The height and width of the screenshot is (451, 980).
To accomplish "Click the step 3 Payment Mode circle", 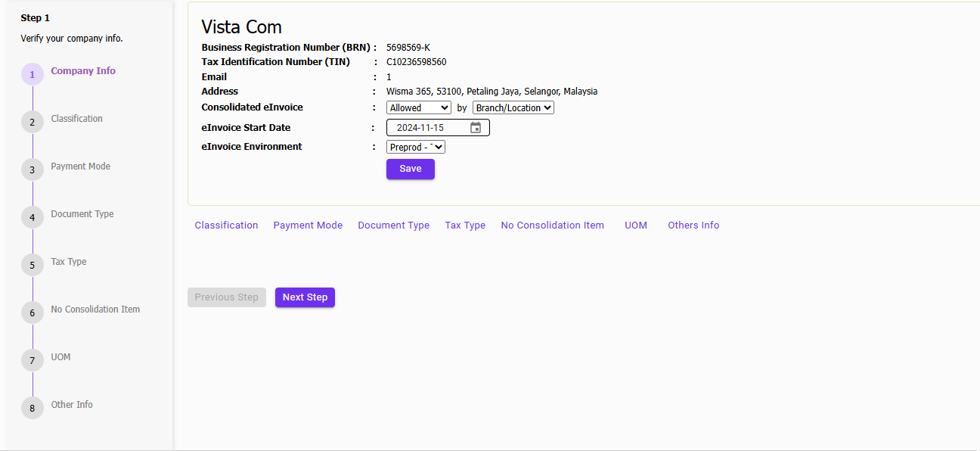I will click(32, 170).
